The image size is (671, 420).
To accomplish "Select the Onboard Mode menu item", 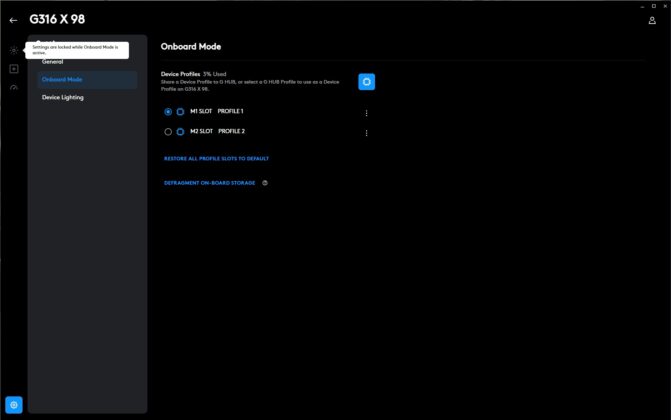I will pyautogui.click(x=87, y=80).
